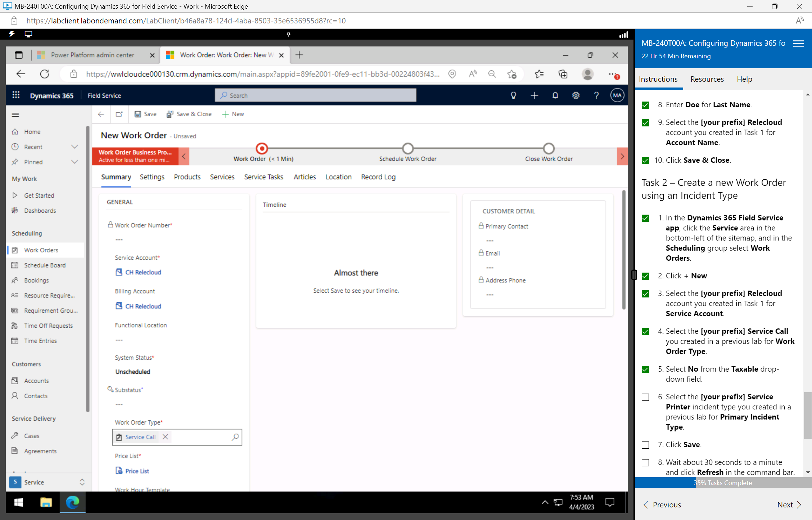Check the step 7 Click Save checkbox
Screen dimensions: 812x520
[x=645, y=445]
